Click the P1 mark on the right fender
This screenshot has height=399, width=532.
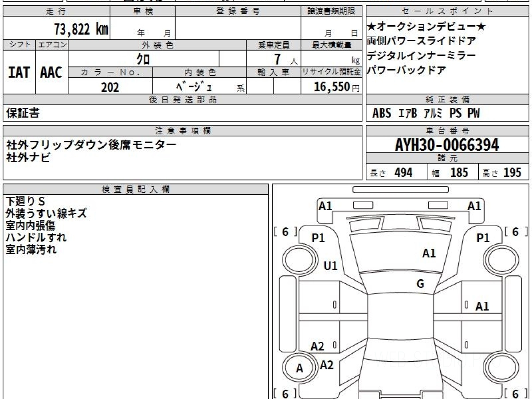click(483, 238)
